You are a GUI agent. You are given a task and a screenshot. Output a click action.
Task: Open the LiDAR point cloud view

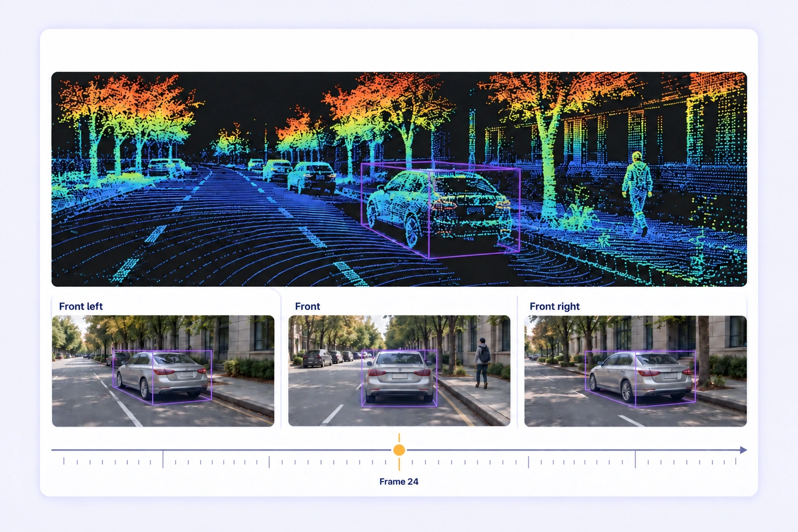pos(399,179)
